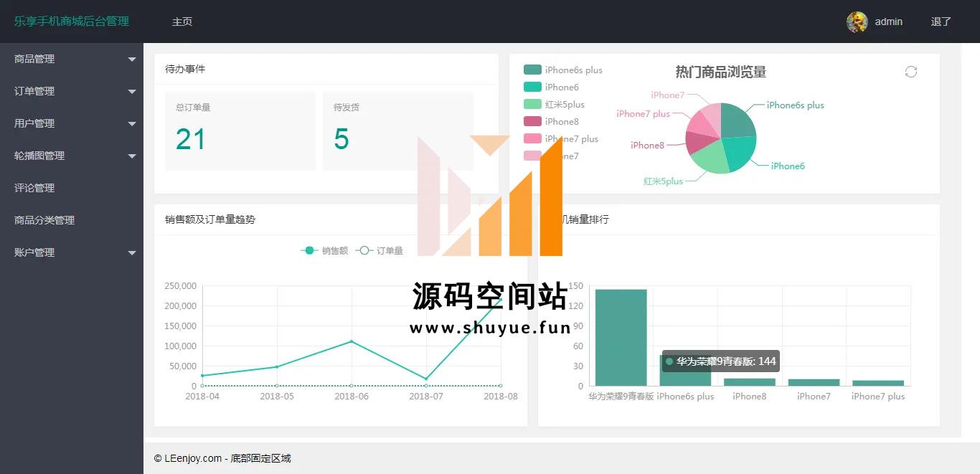The height and width of the screenshot is (474, 980).
Task: Toggle the 订单量 series legend
Action: (380, 250)
